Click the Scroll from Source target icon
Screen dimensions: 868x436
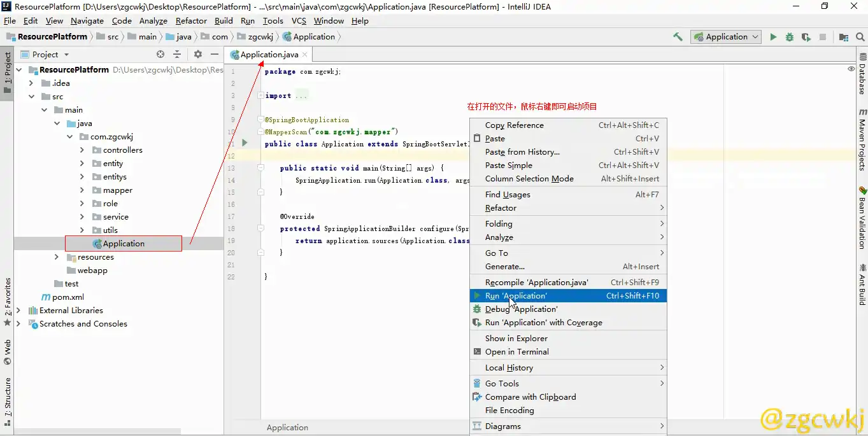tap(160, 55)
